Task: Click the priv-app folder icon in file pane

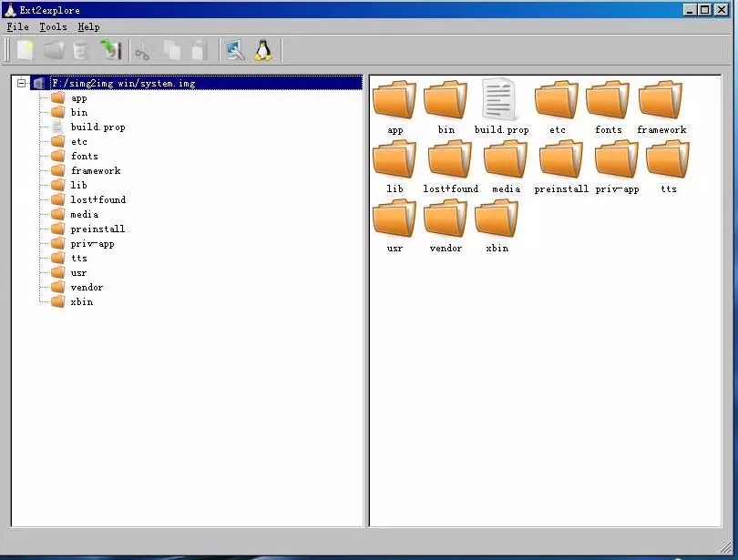Action: pyautogui.click(x=617, y=159)
